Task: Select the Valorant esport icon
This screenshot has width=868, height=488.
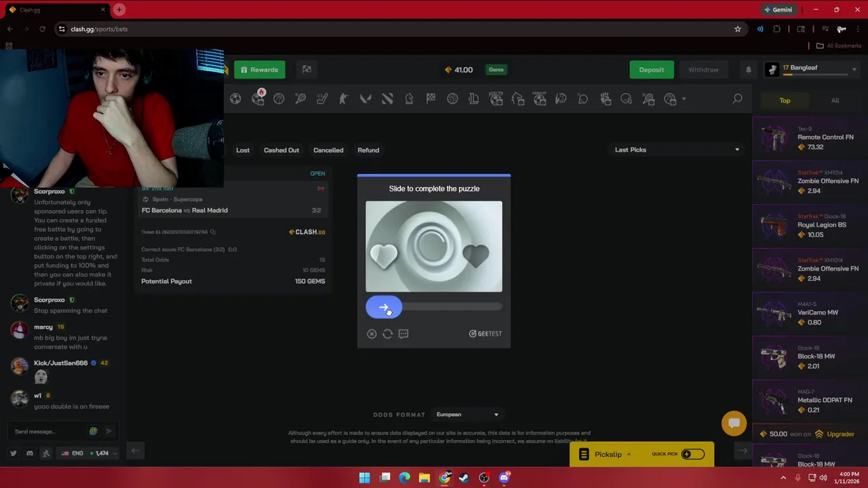Action: (x=366, y=99)
